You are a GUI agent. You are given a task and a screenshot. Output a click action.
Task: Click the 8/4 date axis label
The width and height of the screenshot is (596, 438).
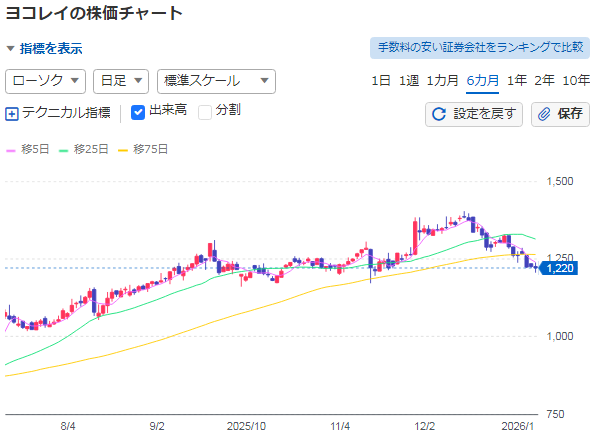68,426
